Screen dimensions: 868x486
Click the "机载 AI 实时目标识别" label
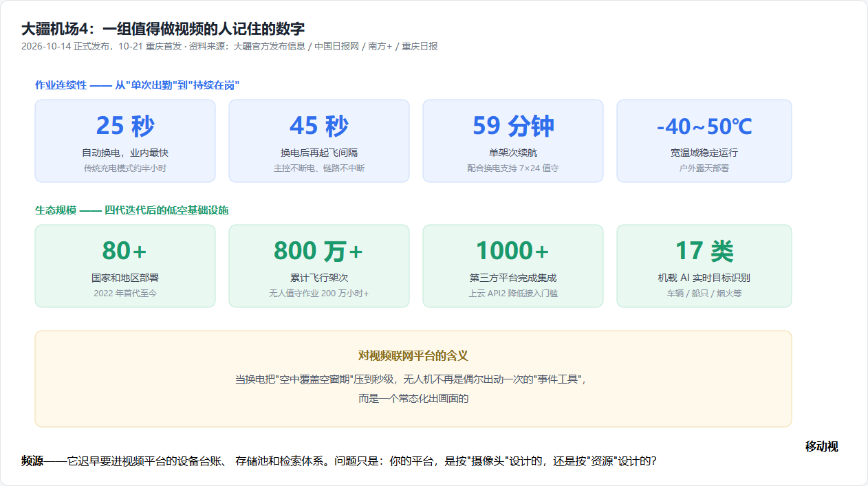pyautogui.click(x=704, y=278)
